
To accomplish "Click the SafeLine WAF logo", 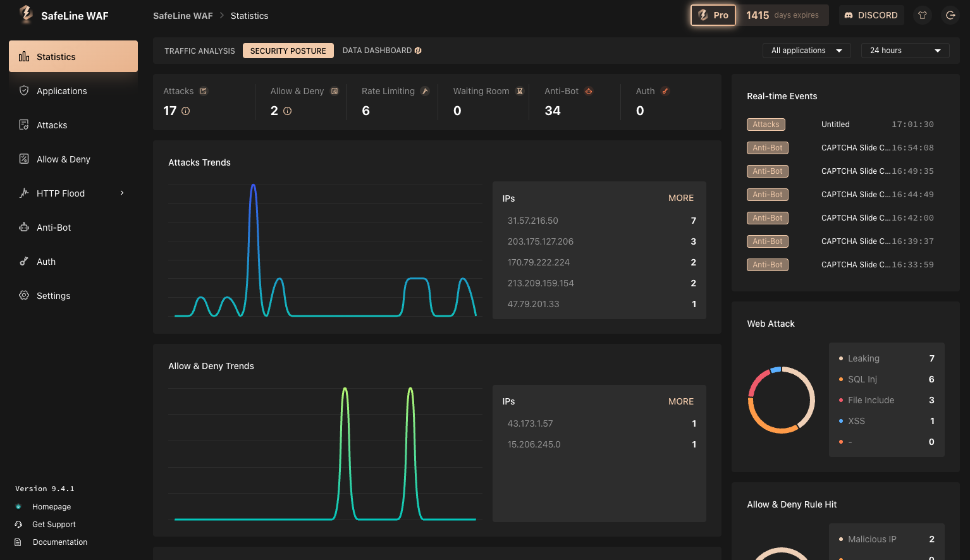I will pos(26,15).
